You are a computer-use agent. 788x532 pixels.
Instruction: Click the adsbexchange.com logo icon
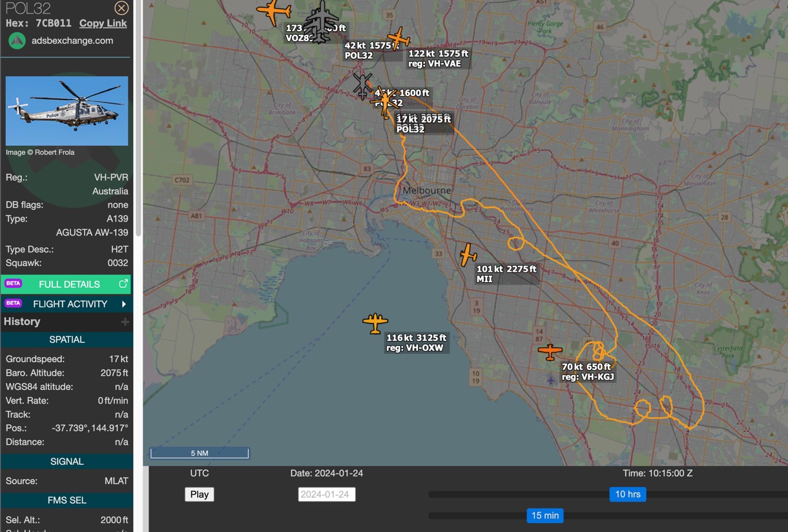(17, 41)
